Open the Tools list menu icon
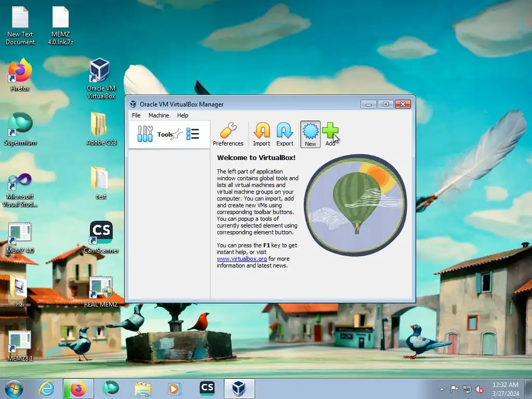This screenshot has width=532, height=399. [193, 134]
